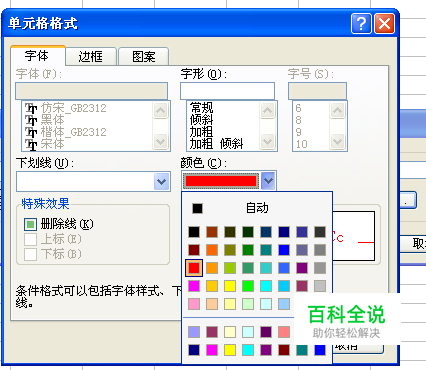
Task: Pick the olive dark yellow swatch
Action: tap(230, 250)
